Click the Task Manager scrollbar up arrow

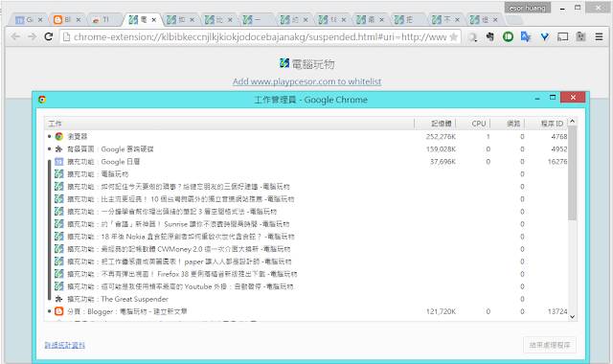tap(573, 122)
